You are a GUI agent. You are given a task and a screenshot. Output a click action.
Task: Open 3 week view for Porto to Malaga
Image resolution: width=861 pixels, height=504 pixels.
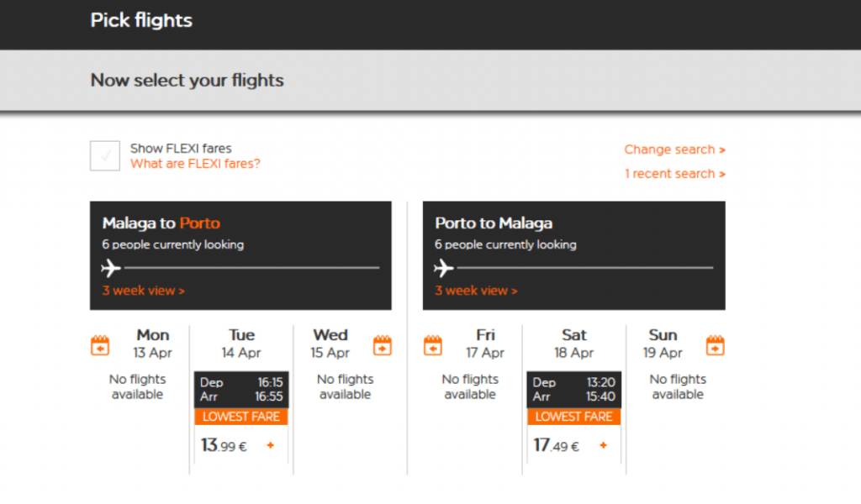[x=476, y=291]
